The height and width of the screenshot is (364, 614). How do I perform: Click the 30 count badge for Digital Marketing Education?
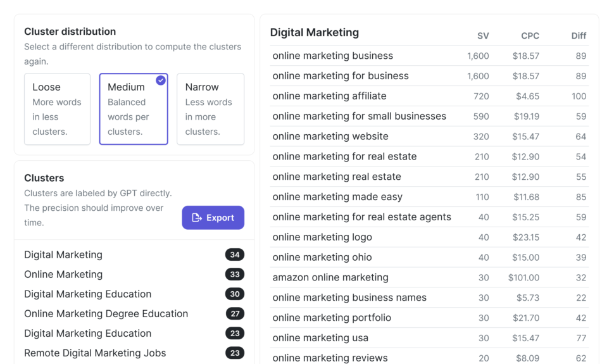235,294
